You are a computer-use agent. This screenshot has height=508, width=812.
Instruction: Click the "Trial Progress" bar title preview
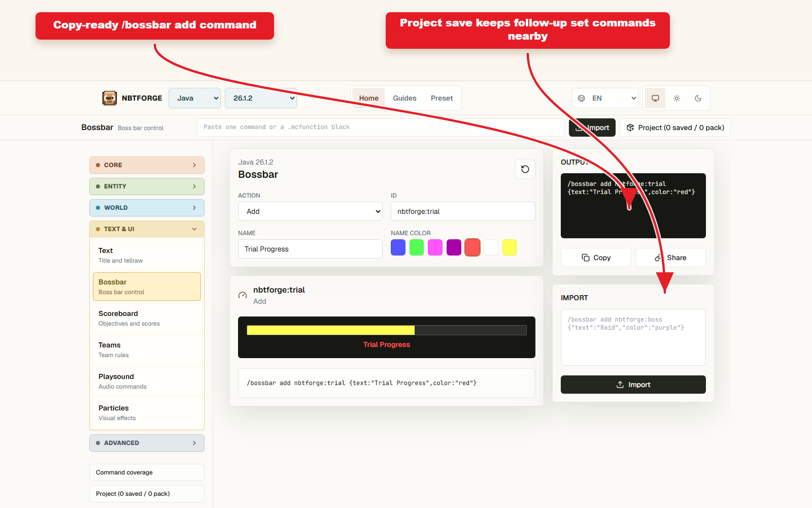(x=387, y=344)
